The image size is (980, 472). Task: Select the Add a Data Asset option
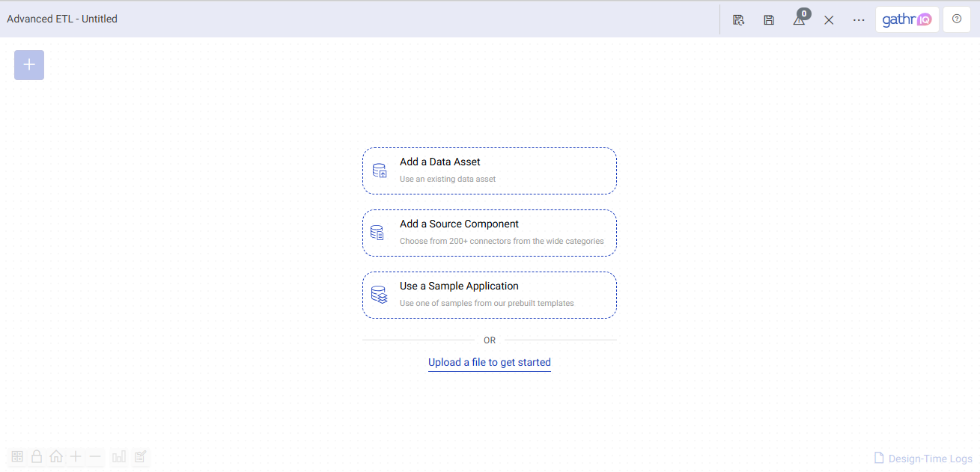point(489,171)
